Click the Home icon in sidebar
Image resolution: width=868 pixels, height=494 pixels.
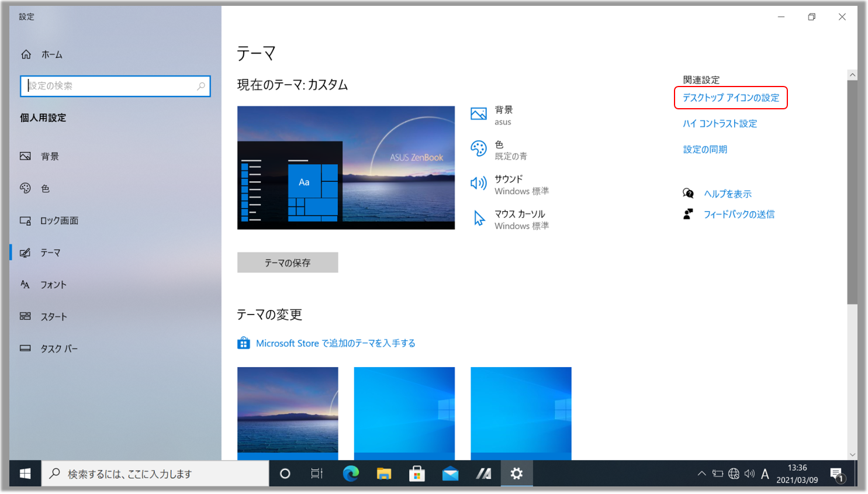click(26, 54)
